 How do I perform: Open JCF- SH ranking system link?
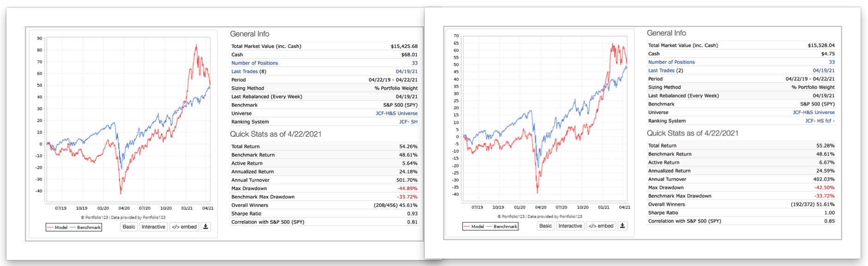coord(408,122)
